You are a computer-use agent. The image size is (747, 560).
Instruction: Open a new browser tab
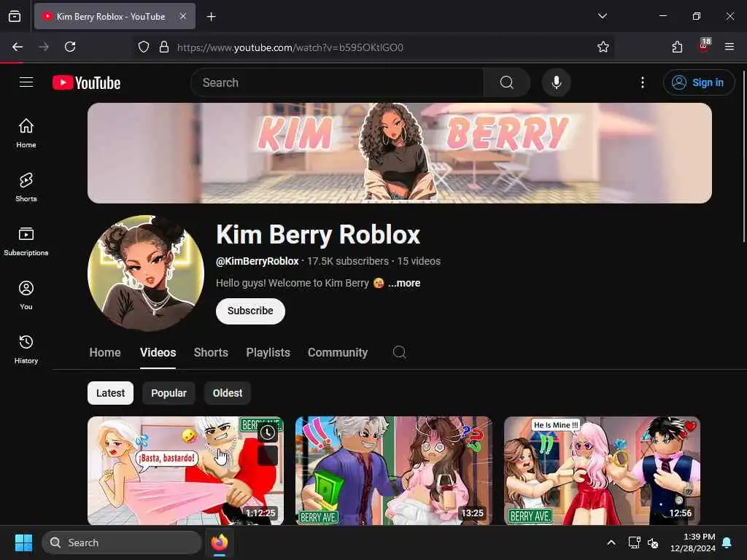211,17
